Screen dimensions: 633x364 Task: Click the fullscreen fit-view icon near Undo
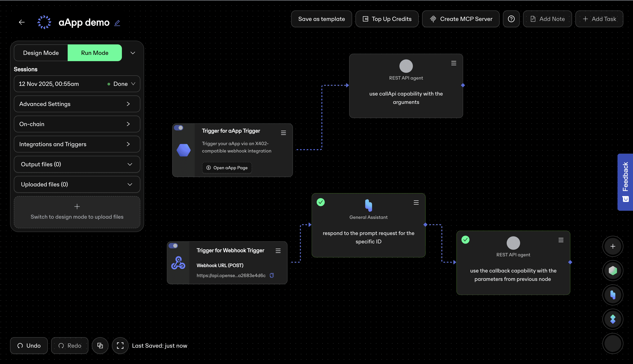click(120, 346)
